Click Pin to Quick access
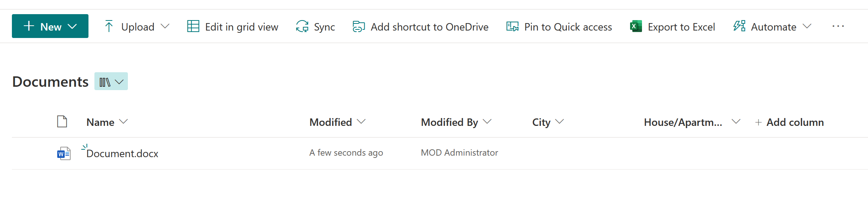This screenshot has width=868, height=213. click(559, 26)
